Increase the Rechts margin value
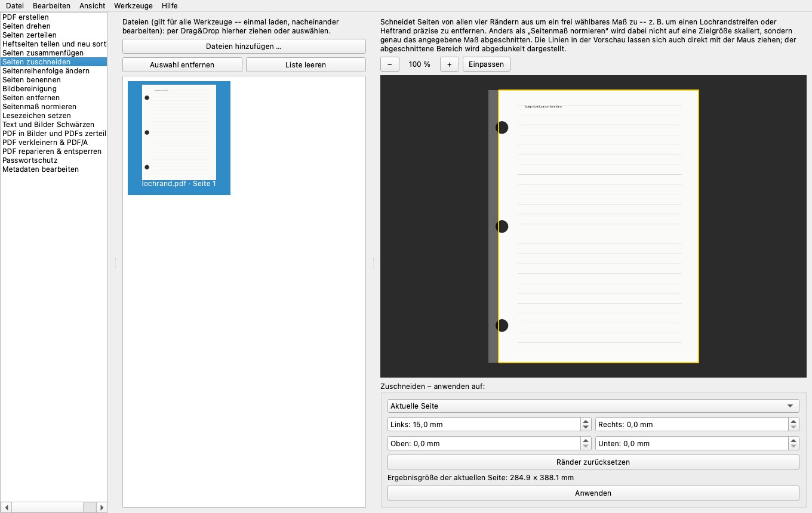 point(793,421)
